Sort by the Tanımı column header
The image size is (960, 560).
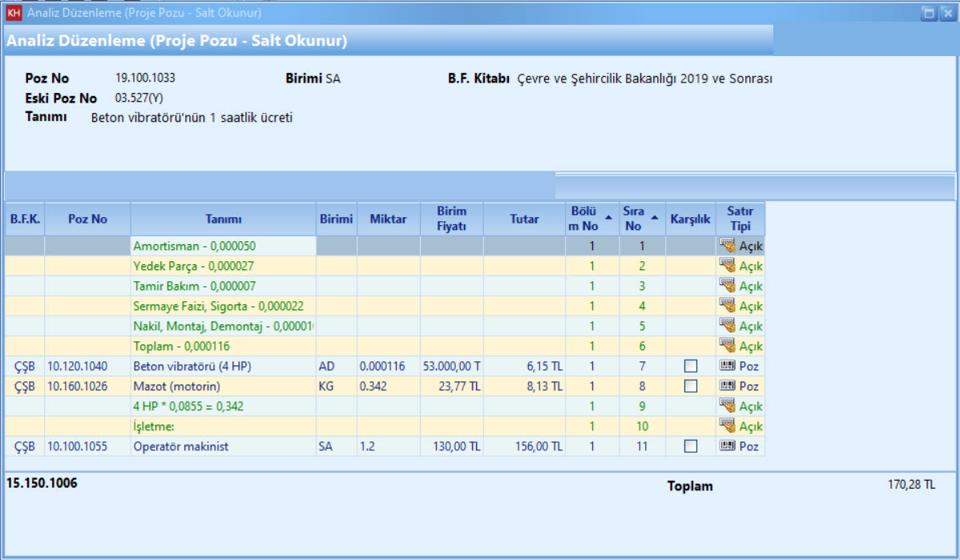click(223, 219)
